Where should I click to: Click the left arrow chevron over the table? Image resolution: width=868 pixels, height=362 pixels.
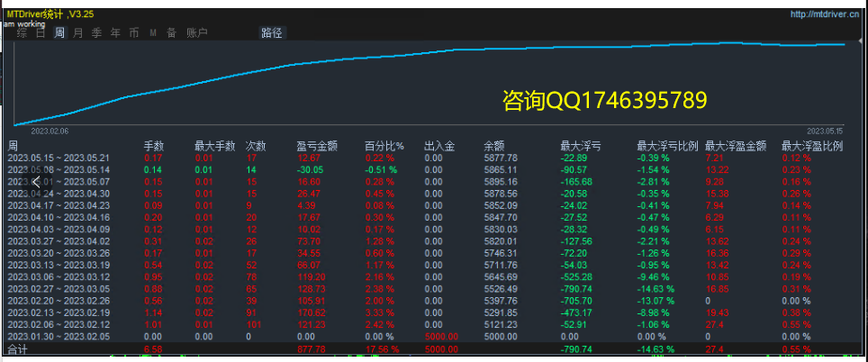coord(36,182)
